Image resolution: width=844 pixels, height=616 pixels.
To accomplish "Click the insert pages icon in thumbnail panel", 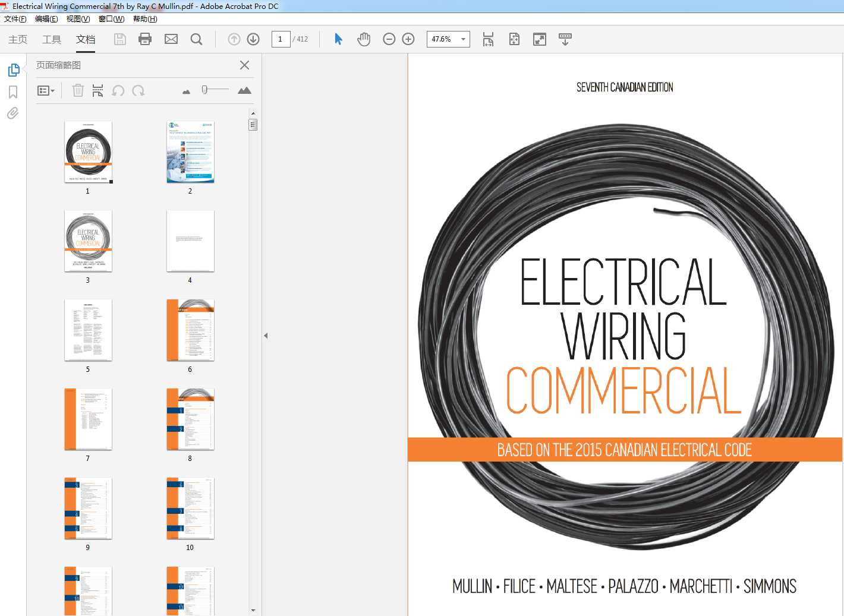I will tap(98, 90).
